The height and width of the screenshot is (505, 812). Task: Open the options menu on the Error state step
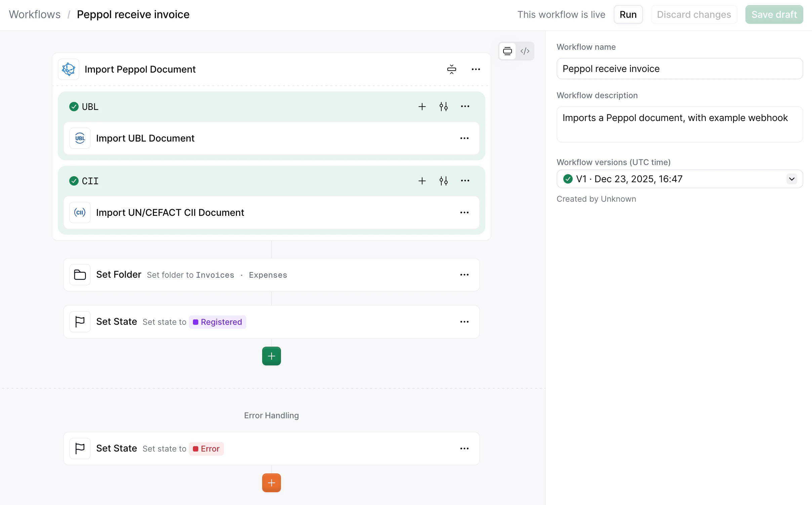[x=464, y=448]
